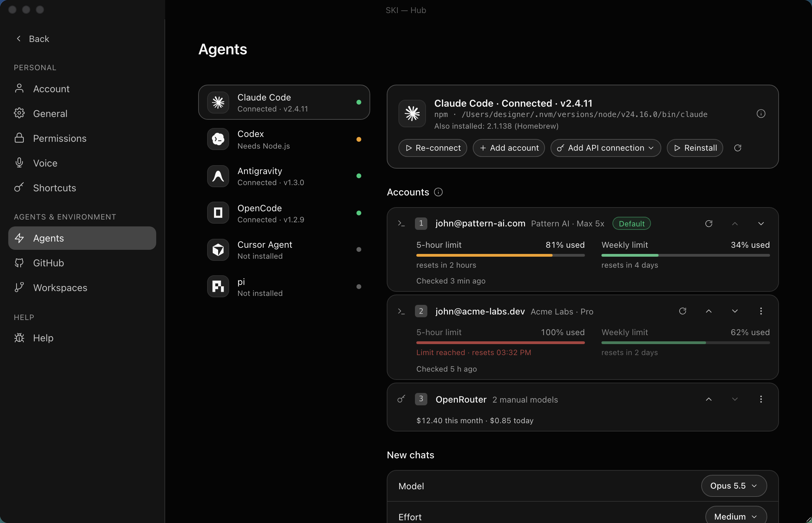812x523 pixels.
Task: Open Shortcuts settings in sidebar
Action: 82,188
